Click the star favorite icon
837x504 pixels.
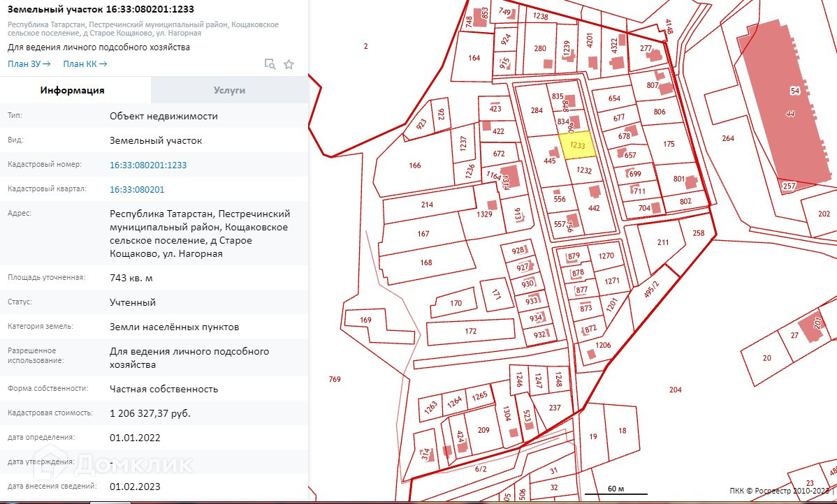pyautogui.click(x=289, y=64)
